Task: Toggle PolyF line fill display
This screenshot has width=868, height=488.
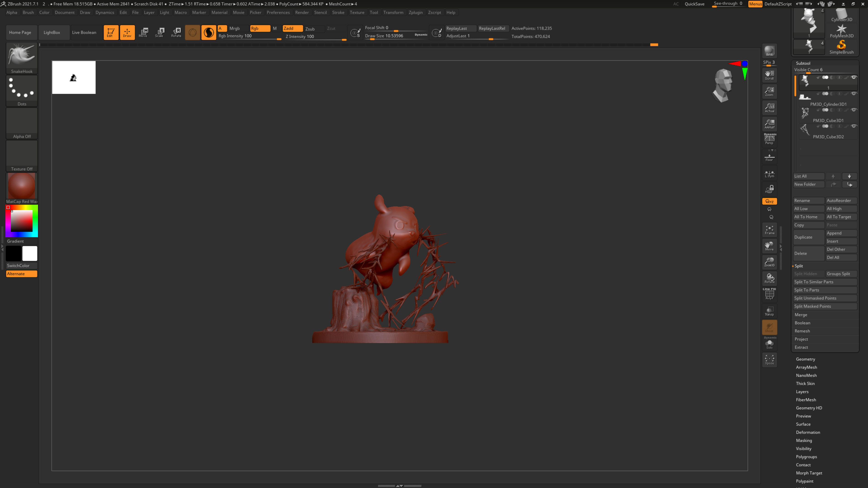Action: 769,294
